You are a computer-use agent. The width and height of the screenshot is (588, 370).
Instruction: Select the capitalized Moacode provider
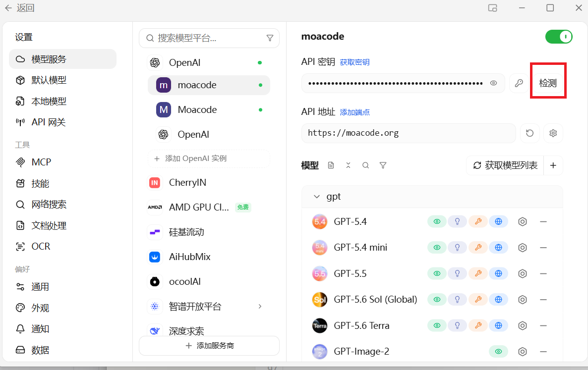pos(209,110)
